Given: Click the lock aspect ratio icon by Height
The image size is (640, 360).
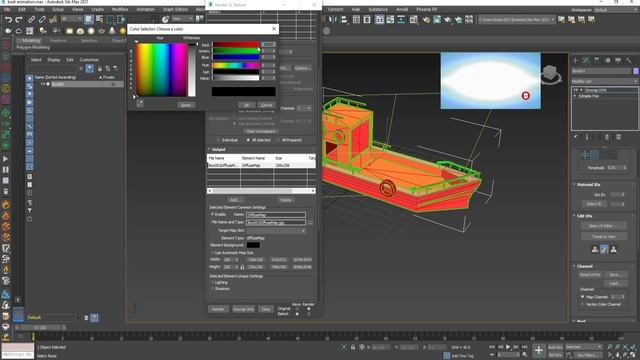Looking at the screenshot, I should (x=242, y=267).
